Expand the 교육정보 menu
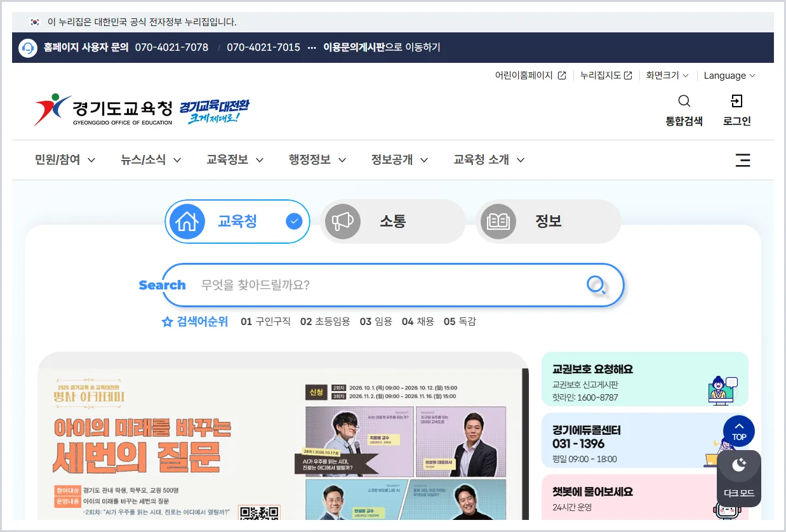 coord(235,160)
